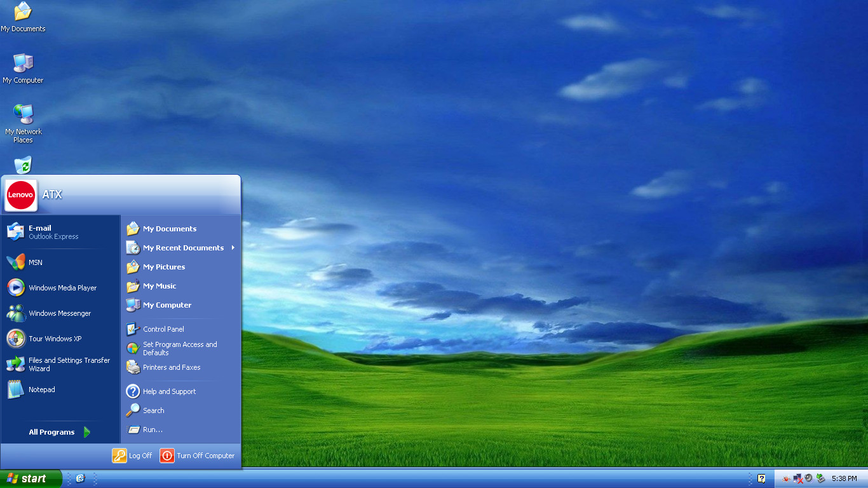Expand All Programs list
This screenshot has height=488, width=868.
[x=60, y=432]
